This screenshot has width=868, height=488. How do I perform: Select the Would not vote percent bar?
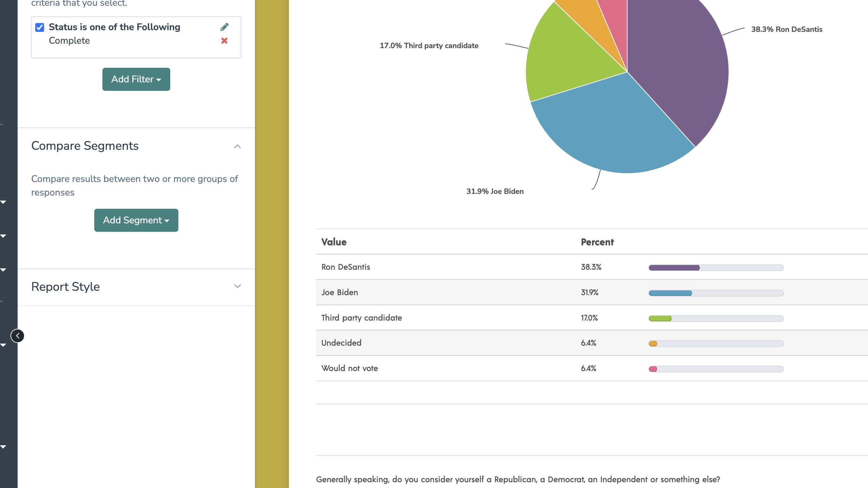coord(716,369)
